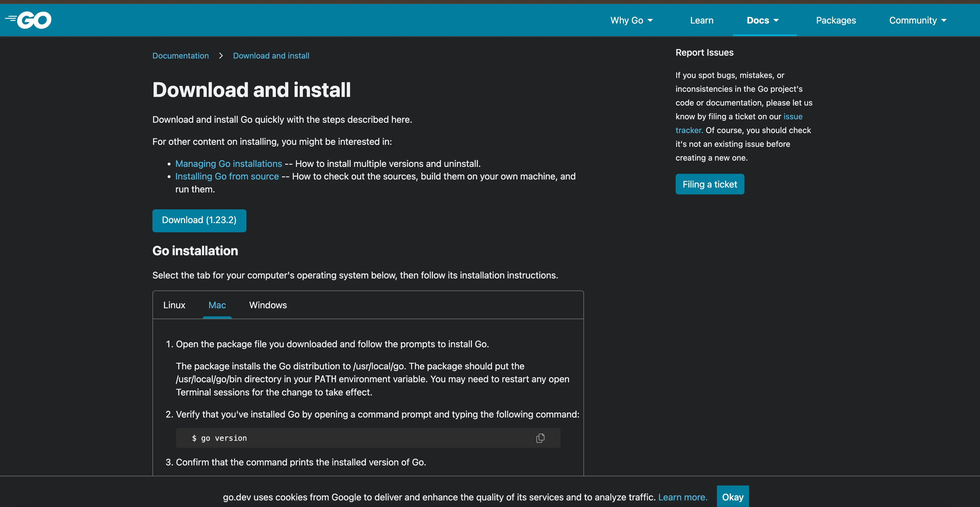Open the Docs dropdown menu
The height and width of the screenshot is (507, 980).
pyautogui.click(x=763, y=21)
